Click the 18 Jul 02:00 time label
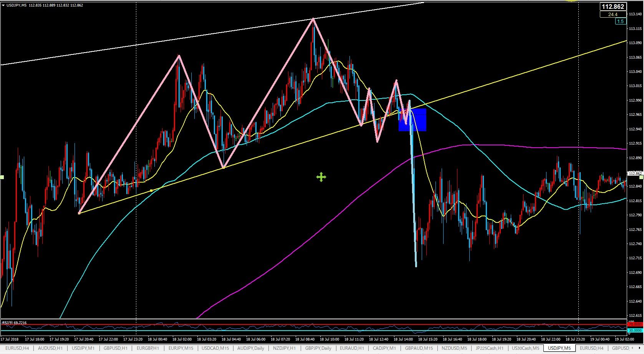 (x=182, y=339)
